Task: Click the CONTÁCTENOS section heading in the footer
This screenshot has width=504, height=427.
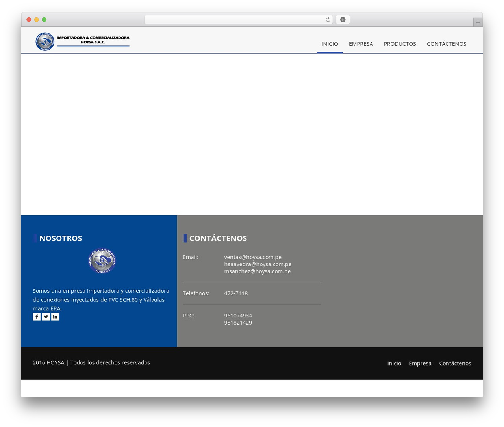Action: [x=218, y=238]
